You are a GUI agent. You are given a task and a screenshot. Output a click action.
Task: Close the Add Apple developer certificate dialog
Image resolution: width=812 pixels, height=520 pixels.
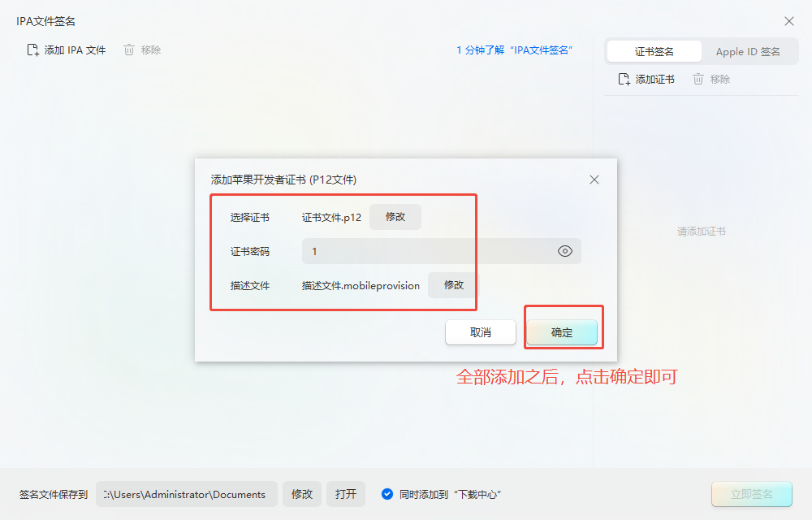[594, 180]
